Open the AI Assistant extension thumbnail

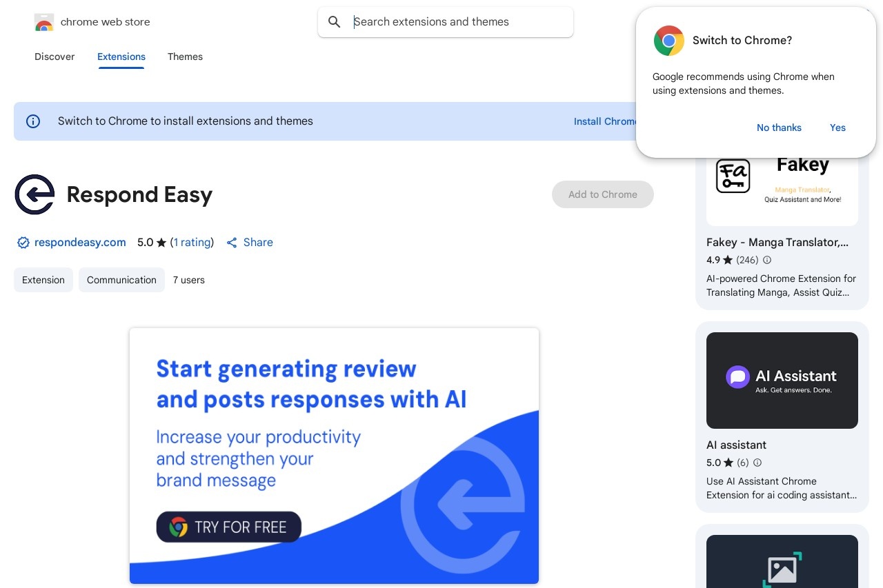(782, 381)
